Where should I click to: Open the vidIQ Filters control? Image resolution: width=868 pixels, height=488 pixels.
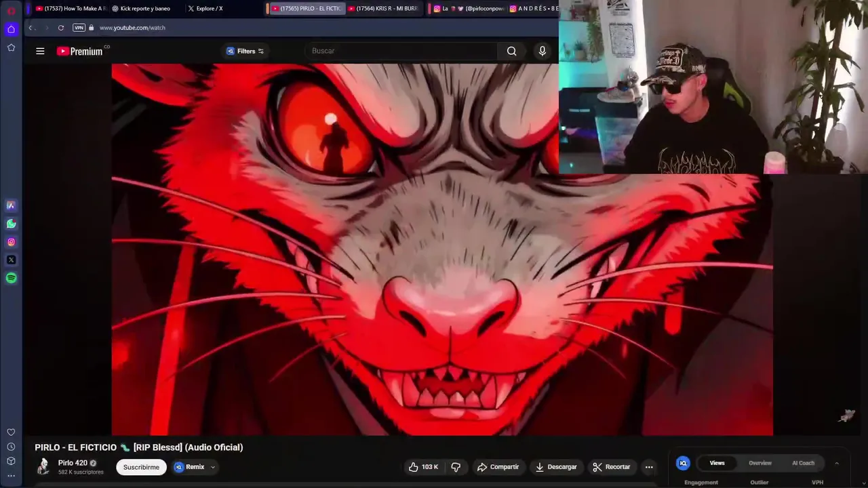[245, 51]
